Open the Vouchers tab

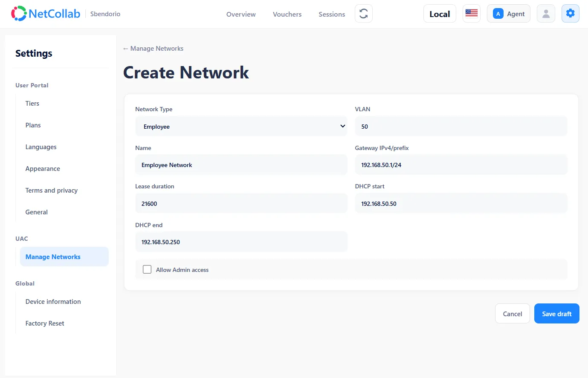pos(287,14)
